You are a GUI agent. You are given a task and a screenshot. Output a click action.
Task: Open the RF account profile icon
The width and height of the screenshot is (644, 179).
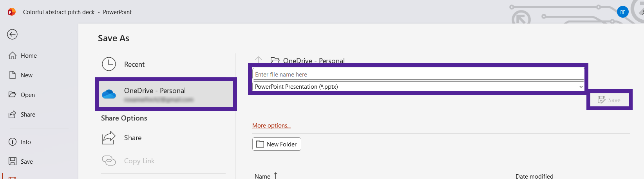(x=622, y=12)
